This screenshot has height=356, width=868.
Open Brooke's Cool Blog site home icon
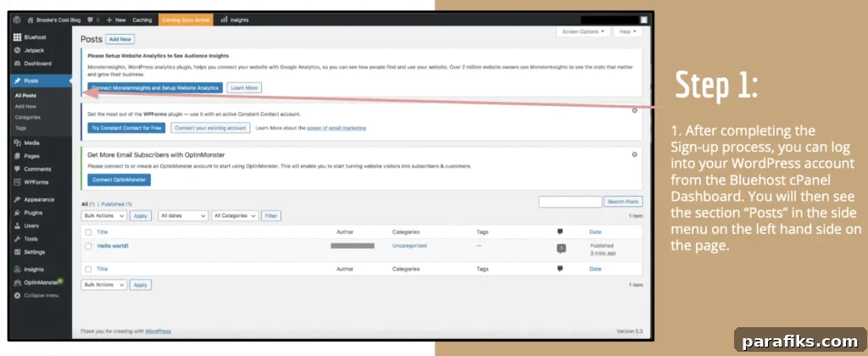pos(31,20)
